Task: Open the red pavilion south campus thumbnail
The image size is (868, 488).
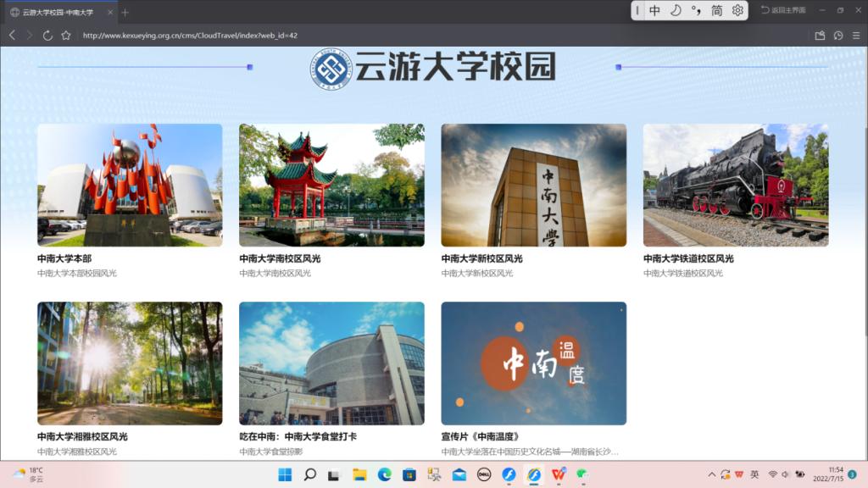Action: point(331,186)
